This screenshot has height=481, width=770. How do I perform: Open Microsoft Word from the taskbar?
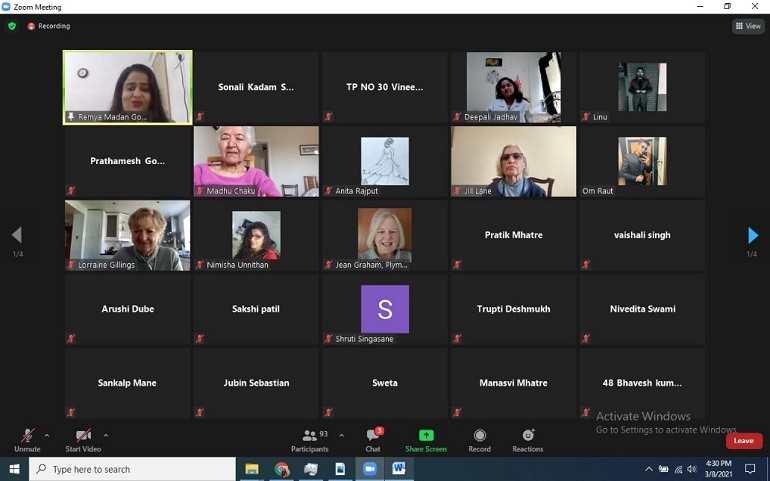(x=399, y=469)
